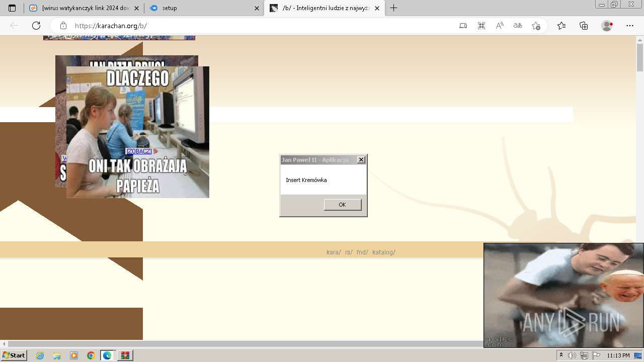Open the volume tray icon

(x=573, y=355)
